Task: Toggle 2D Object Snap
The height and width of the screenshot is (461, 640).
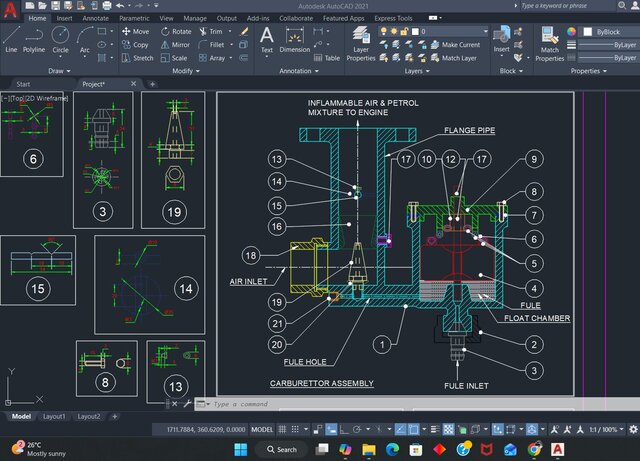Action: pos(413,429)
